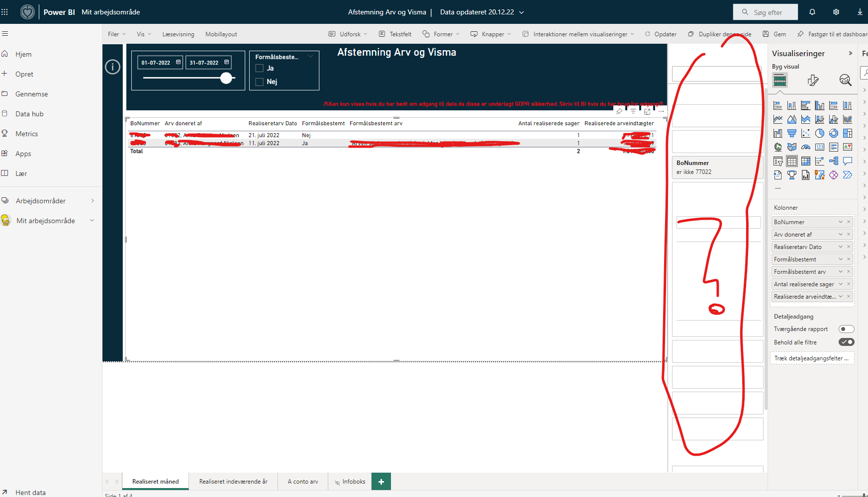The height and width of the screenshot is (497, 868).
Task: Select the Q&A speech bubble visual
Action: pos(848,161)
